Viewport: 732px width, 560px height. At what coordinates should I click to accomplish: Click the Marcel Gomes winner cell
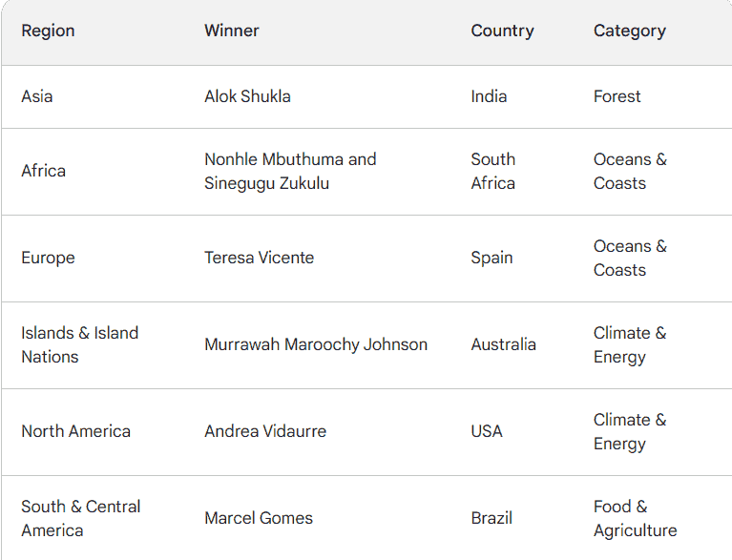coord(259,518)
